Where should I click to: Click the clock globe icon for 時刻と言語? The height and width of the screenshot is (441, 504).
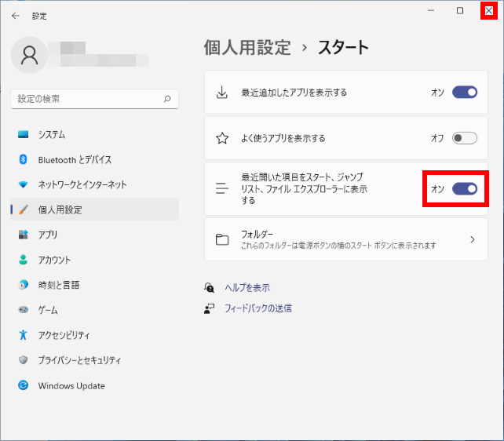[x=23, y=285]
